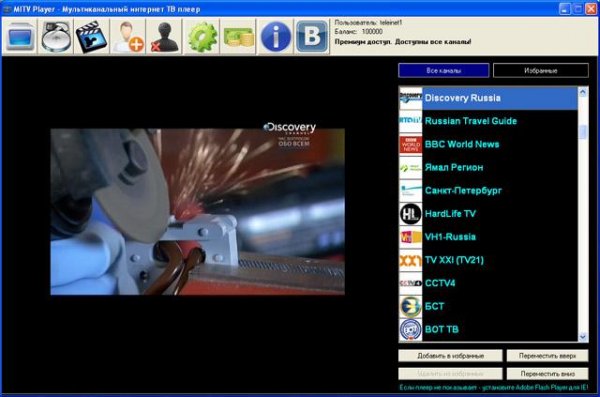
Task: Open the blue info icon
Action: tap(276, 37)
